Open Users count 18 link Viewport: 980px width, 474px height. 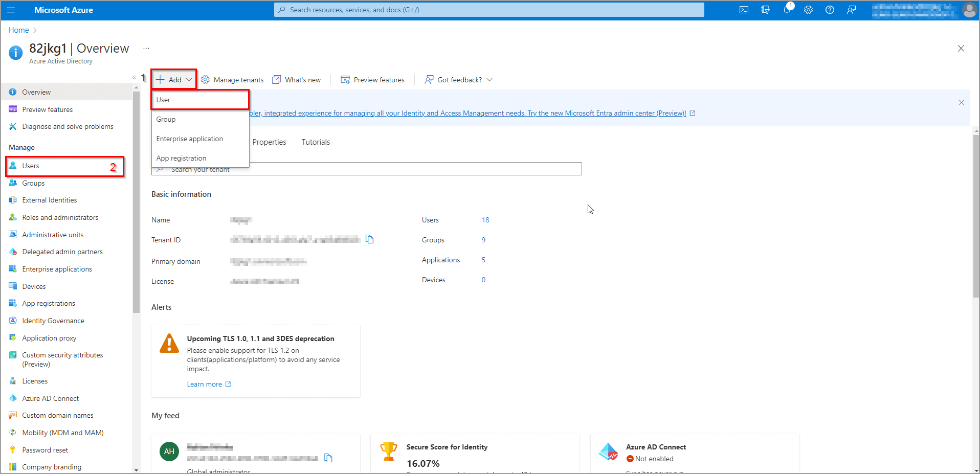[x=485, y=220]
